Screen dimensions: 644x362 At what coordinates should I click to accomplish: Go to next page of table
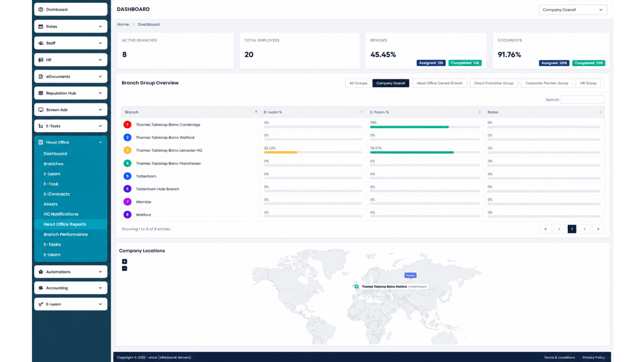coord(585,229)
